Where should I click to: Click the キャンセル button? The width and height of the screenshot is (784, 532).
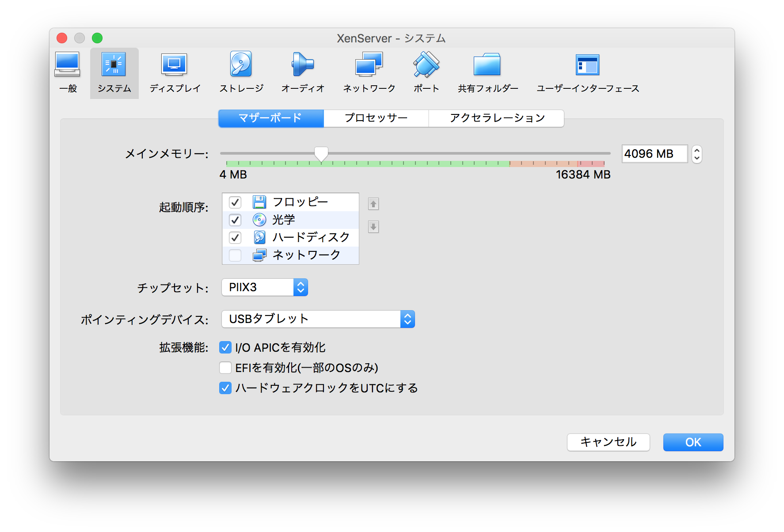[x=609, y=442]
